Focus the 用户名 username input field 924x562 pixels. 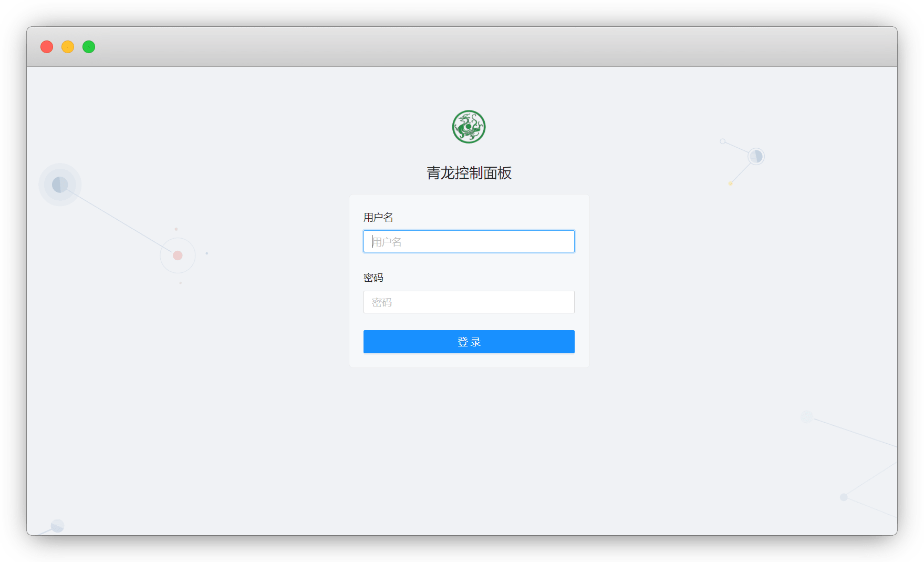pyautogui.click(x=469, y=241)
